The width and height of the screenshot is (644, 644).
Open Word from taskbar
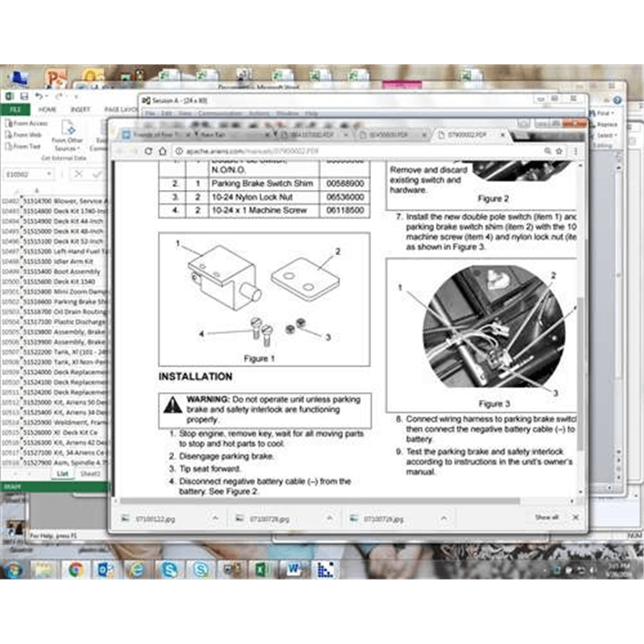(294, 570)
